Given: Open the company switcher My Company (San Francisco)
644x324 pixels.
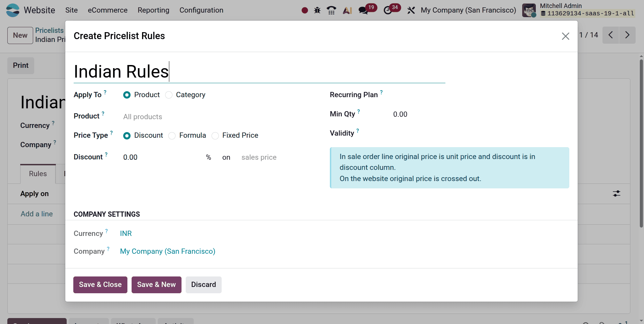Looking at the screenshot, I should (x=468, y=10).
